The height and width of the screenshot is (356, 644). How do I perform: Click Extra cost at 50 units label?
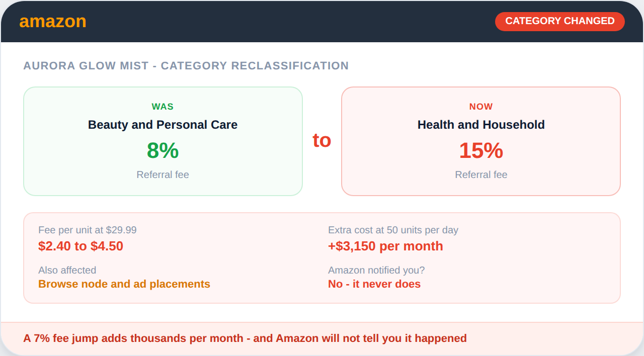[x=393, y=230]
